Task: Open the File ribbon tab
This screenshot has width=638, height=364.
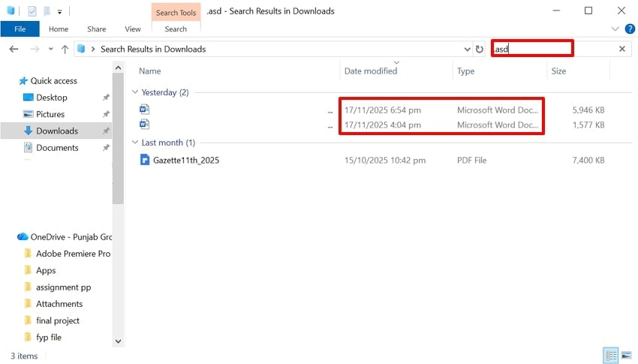Action: click(x=20, y=29)
